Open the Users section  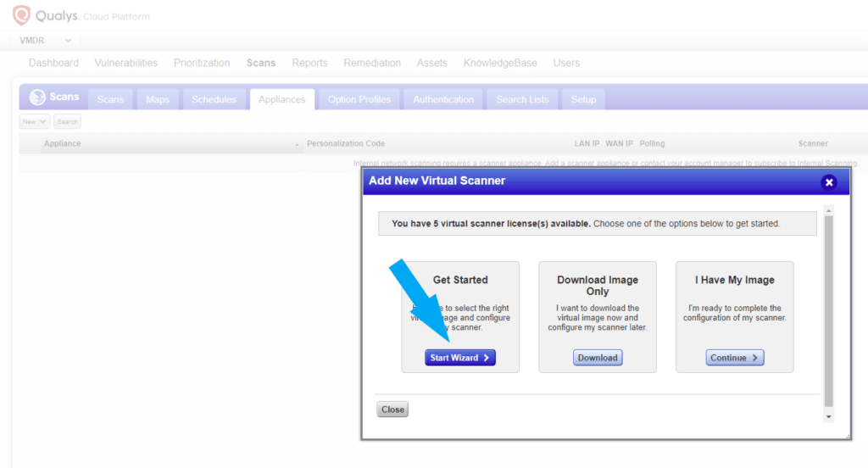[x=566, y=63]
